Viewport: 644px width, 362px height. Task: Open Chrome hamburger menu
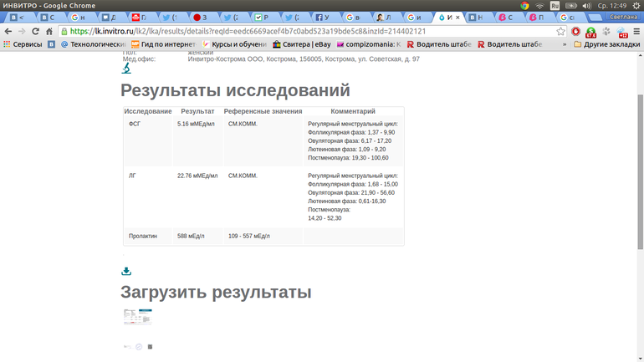(636, 31)
